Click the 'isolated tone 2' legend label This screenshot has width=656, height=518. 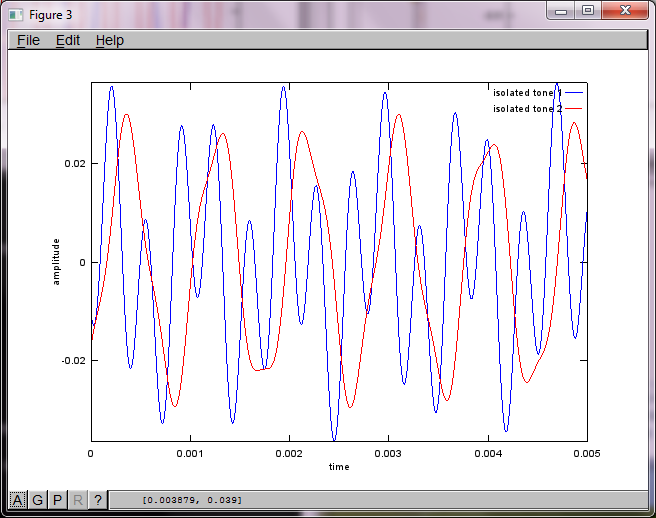[x=527, y=108]
